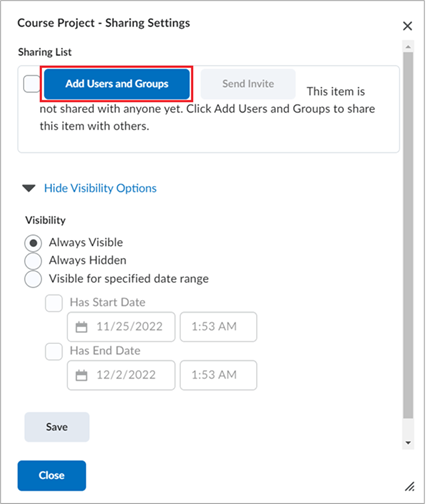Select the Always Visible radio button

33,243
